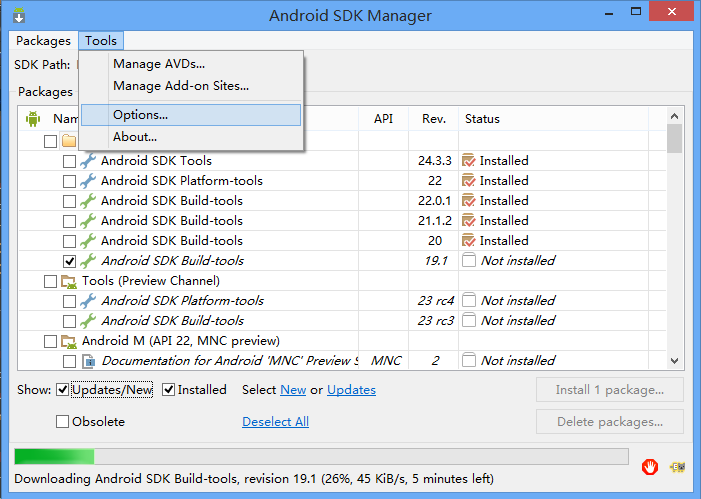Click the scroll down arrow of package list
Image resolution: width=701 pixels, height=499 pixels.
pos(675,360)
